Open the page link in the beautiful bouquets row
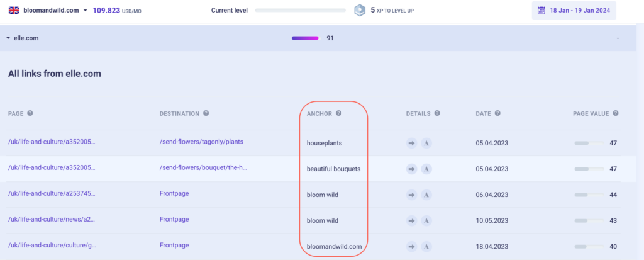Image resolution: width=644 pixels, height=260 pixels. click(x=52, y=168)
